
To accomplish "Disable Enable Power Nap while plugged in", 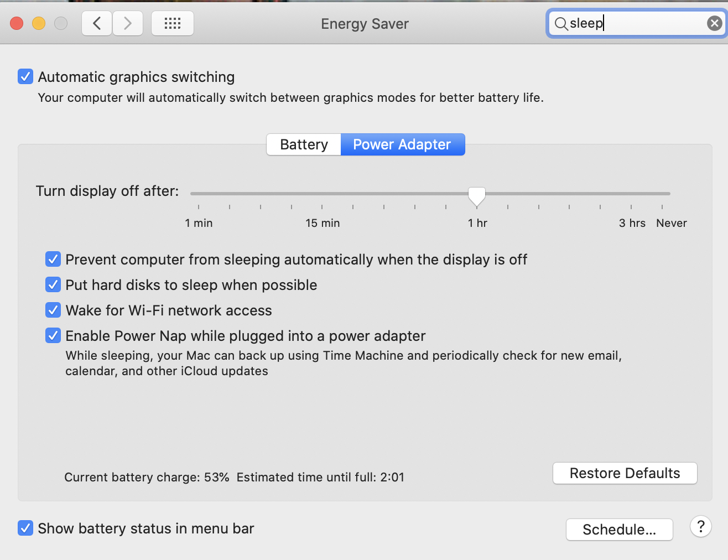I will tap(53, 335).
